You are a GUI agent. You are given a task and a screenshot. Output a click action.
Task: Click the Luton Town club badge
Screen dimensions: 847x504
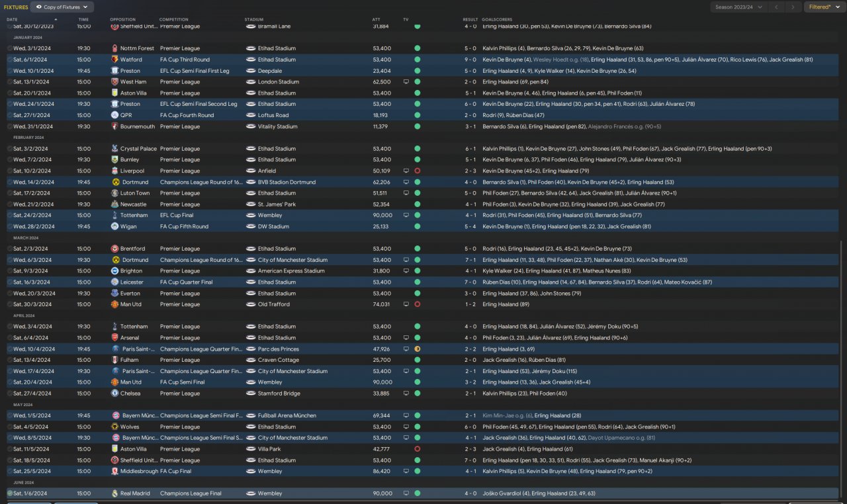coord(115,193)
